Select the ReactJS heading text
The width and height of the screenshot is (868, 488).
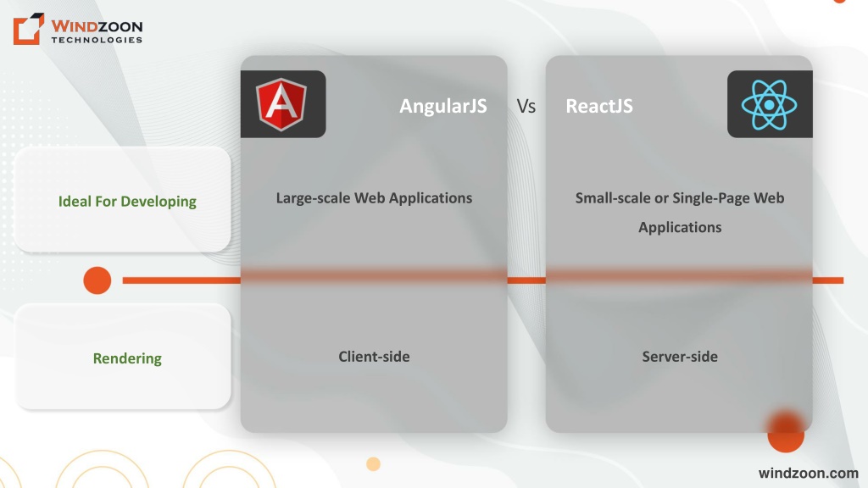click(599, 106)
